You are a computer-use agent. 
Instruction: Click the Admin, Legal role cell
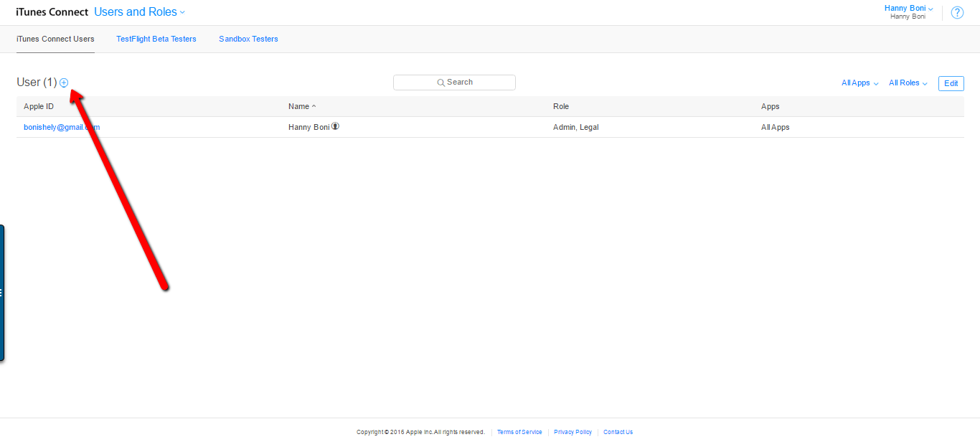[576, 127]
